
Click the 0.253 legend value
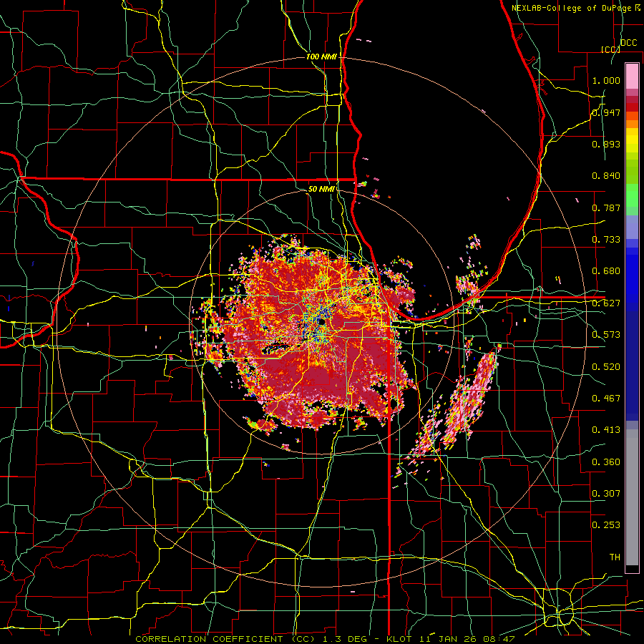tap(606, 525)
